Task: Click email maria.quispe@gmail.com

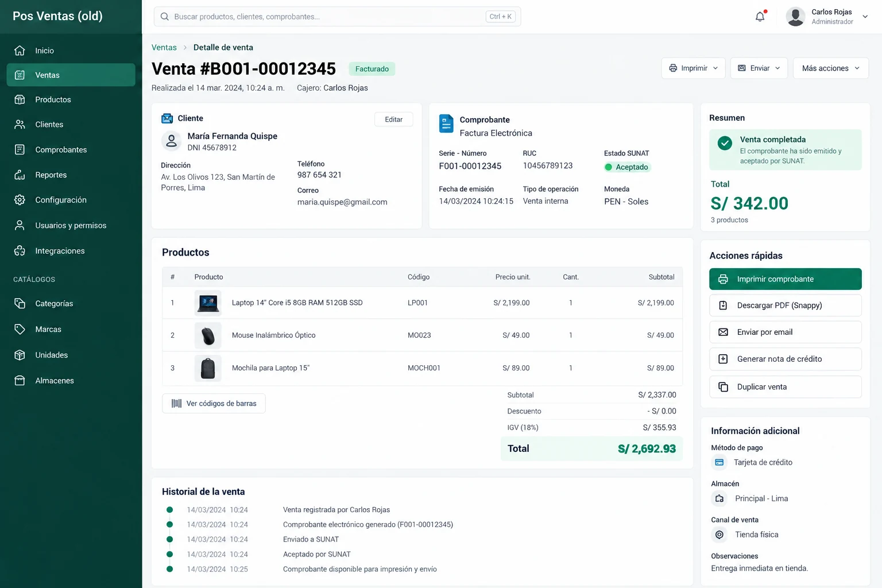Action: coord(342,202)
